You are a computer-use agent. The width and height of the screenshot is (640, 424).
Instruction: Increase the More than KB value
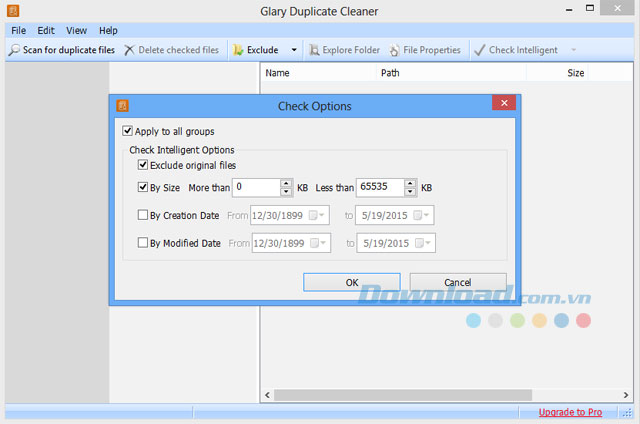click(x=286, y=183)
